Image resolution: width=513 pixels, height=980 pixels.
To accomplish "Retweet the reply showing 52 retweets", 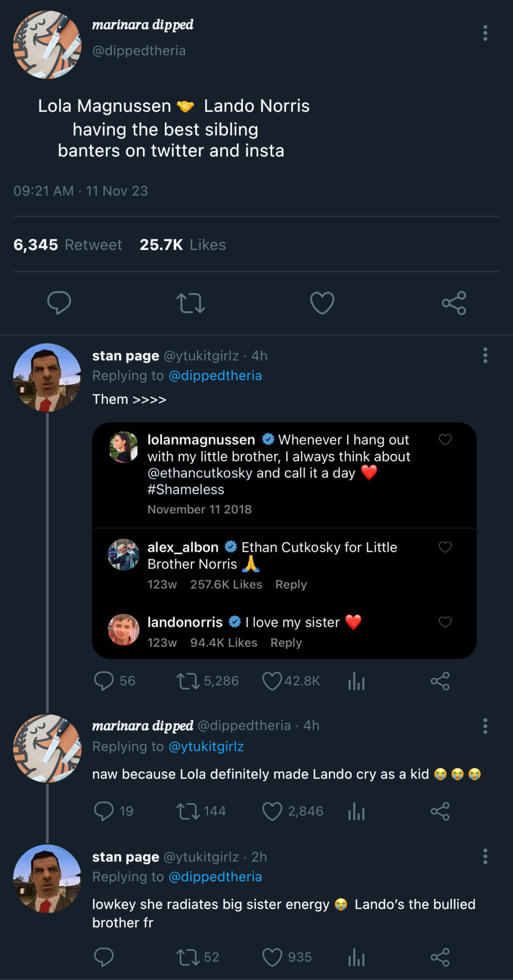I will click(x=188, y=957).
